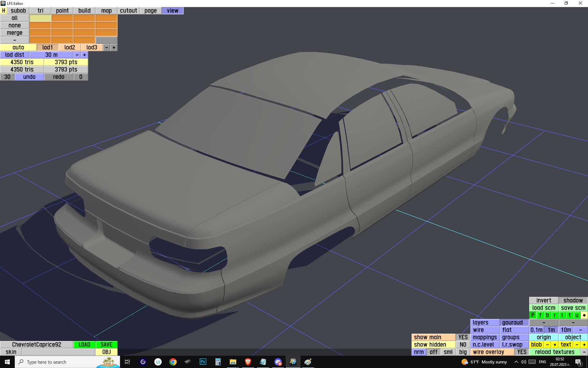Toggle the show main YES switch
Screen dimensions: 588x368
[x=463, y=337]
